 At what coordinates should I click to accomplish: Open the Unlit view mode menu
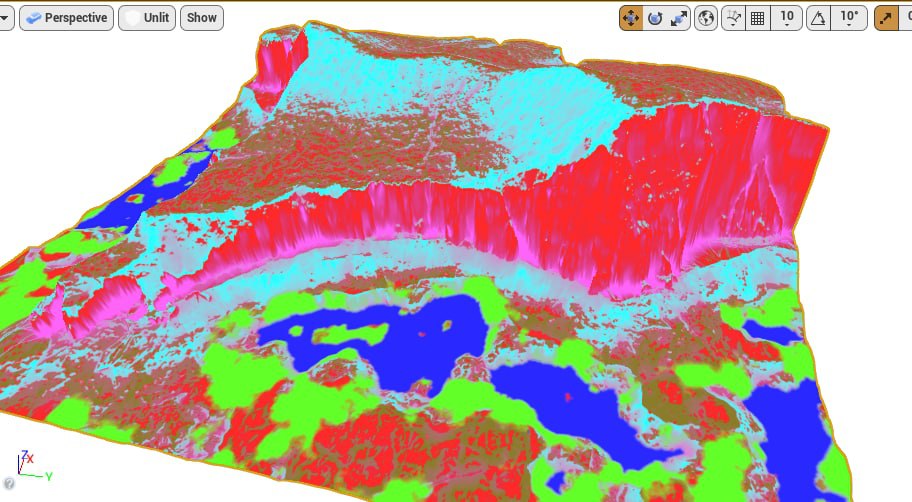(147, 18)
